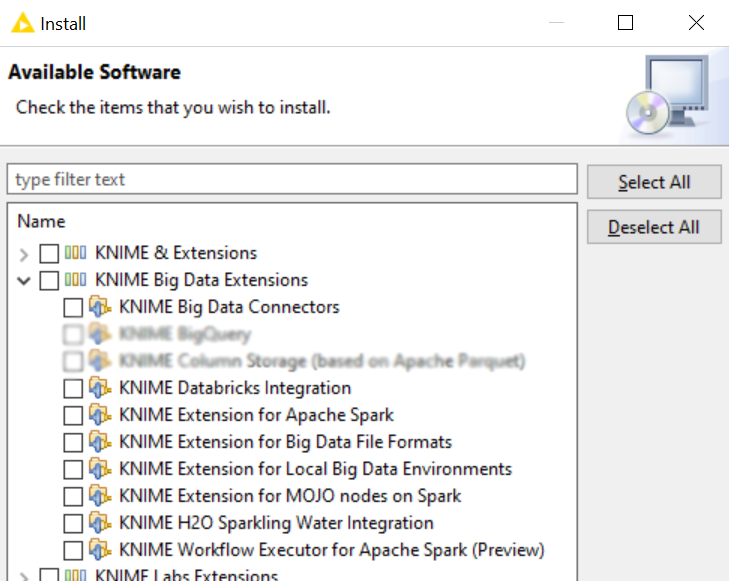Click the Name column header

click(41, 221)
